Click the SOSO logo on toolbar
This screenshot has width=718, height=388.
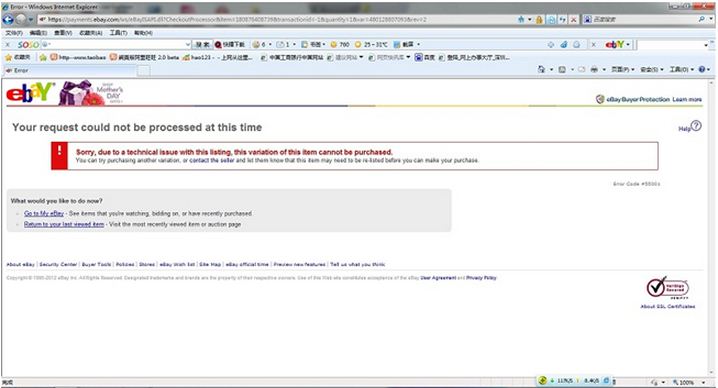[28, 44]
